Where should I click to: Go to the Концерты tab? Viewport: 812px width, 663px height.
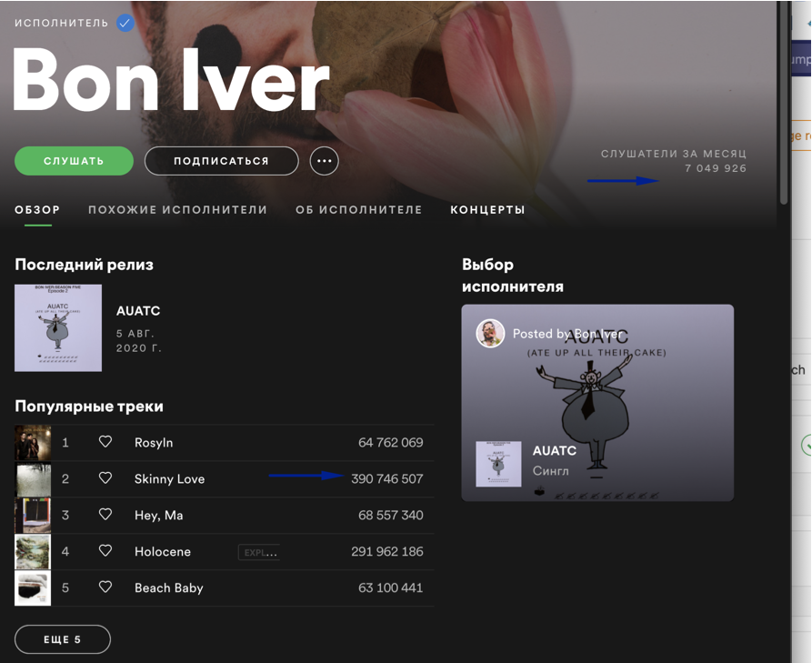tap(487, 210)
